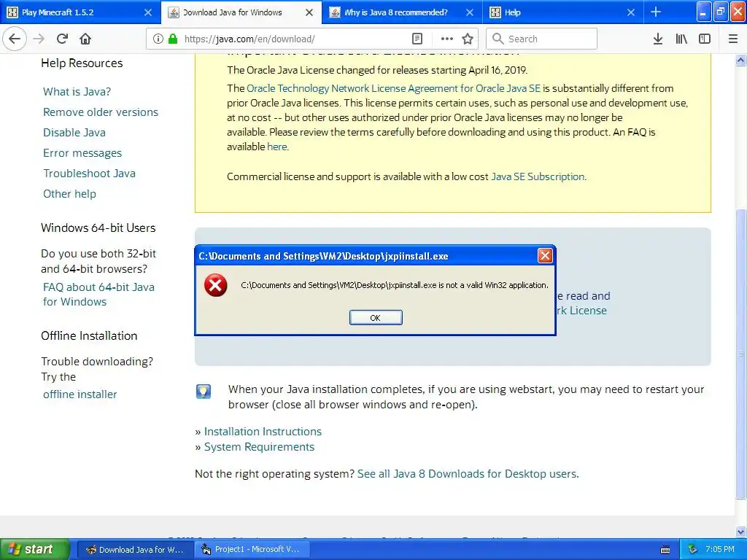The height and width of the screenshot is (560, 747).
Task: Close the Why is Java 8 recommended tab
Action: coord(470,12)
